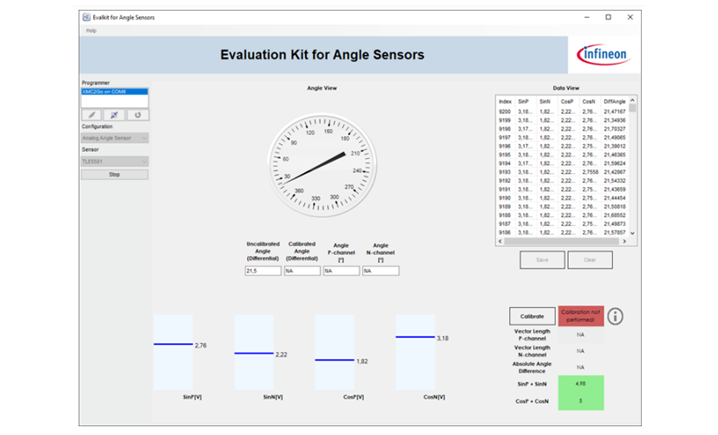Image resolution: width=718 pixels, height=435 pixels.
Task: Click the Uncalibrated Angle field showing 21,5
Action: click(262, 271)
